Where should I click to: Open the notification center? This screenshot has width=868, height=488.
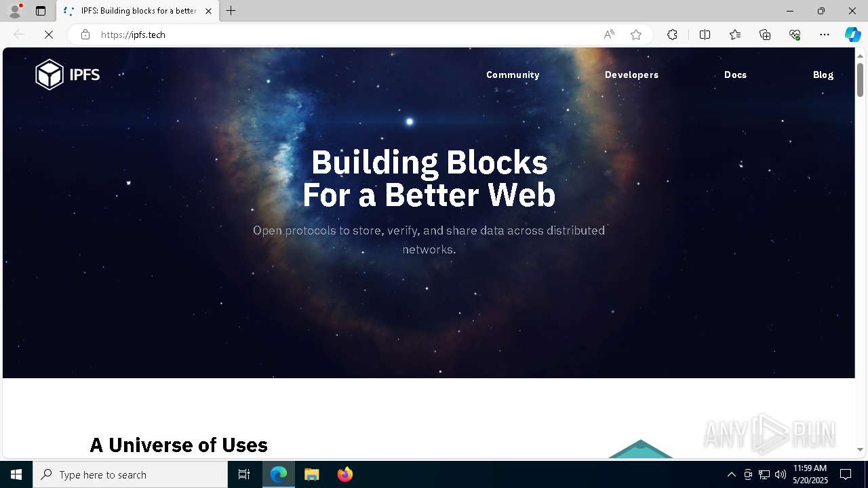[x=846, y=474]
